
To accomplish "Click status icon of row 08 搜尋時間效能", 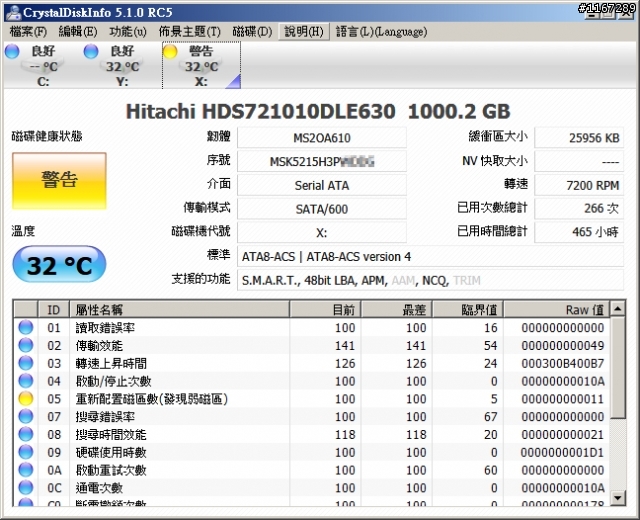I will point(25,434).
